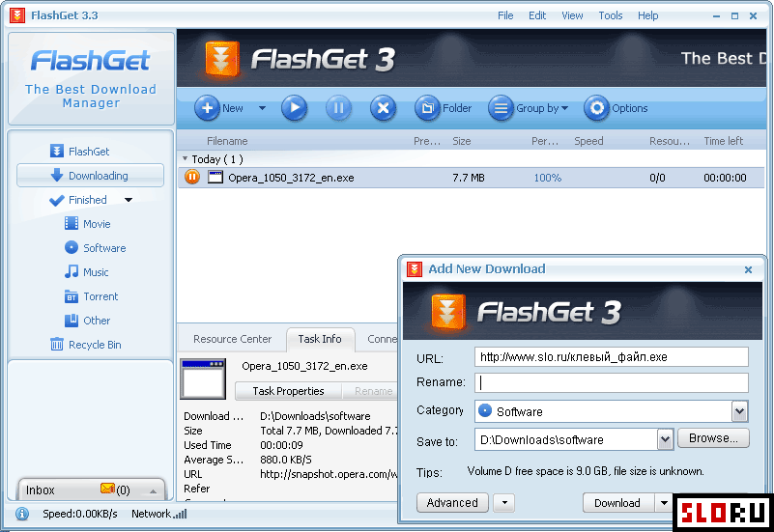
Task: Open the Torrent category
Action: point(92,296)
